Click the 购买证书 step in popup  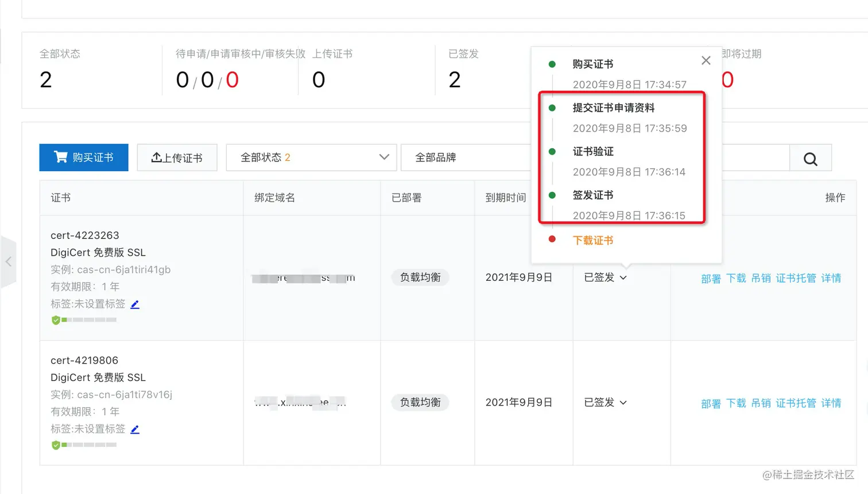click(593, 64)
